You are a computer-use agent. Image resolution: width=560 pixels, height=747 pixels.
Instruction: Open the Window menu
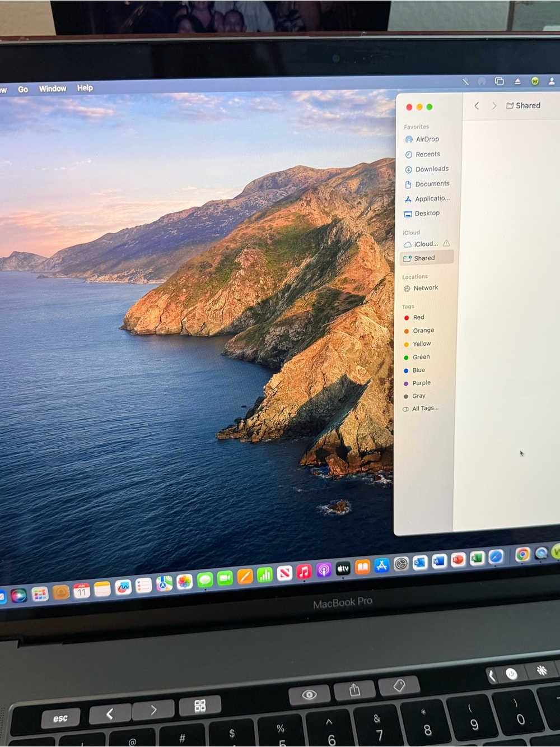(53, 89)
